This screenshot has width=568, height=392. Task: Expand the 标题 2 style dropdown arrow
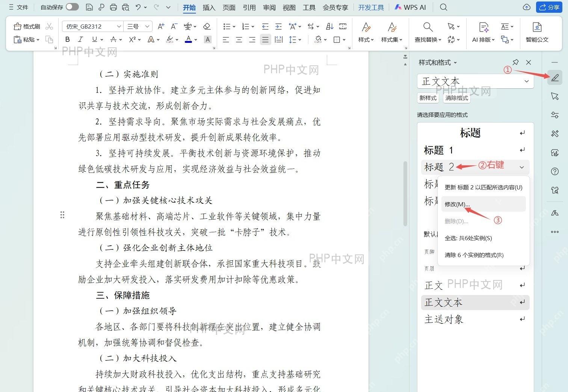click(522, 167)
